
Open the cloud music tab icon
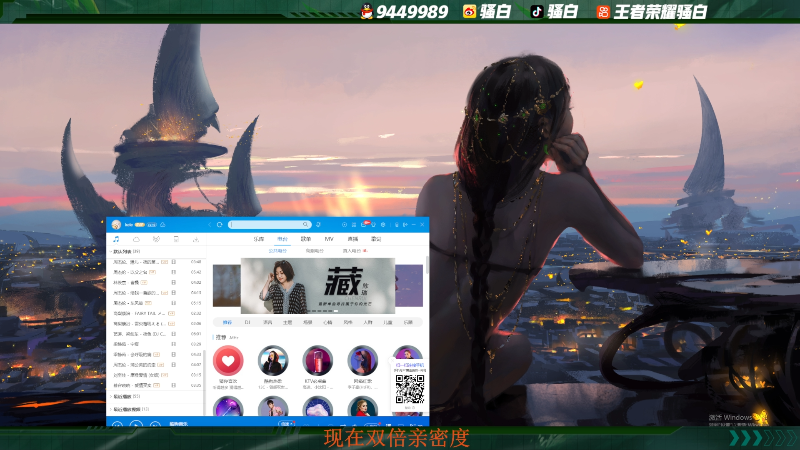136,239
